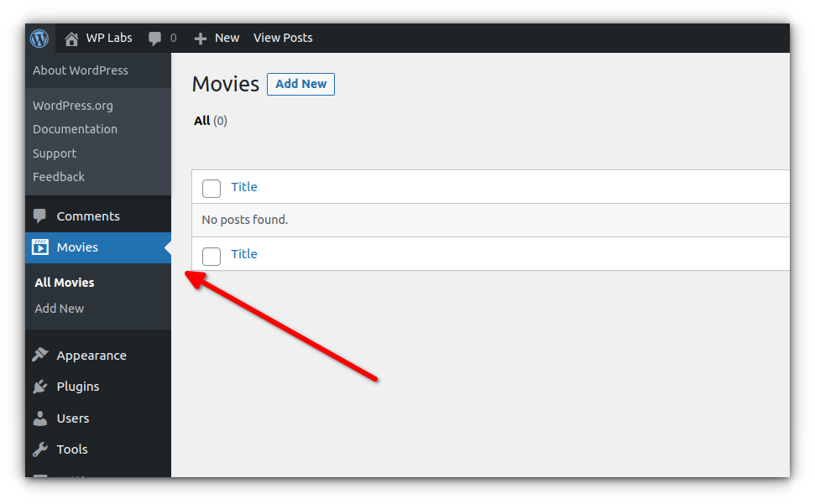Click the home icon beside WP Labs

[71, 39]
